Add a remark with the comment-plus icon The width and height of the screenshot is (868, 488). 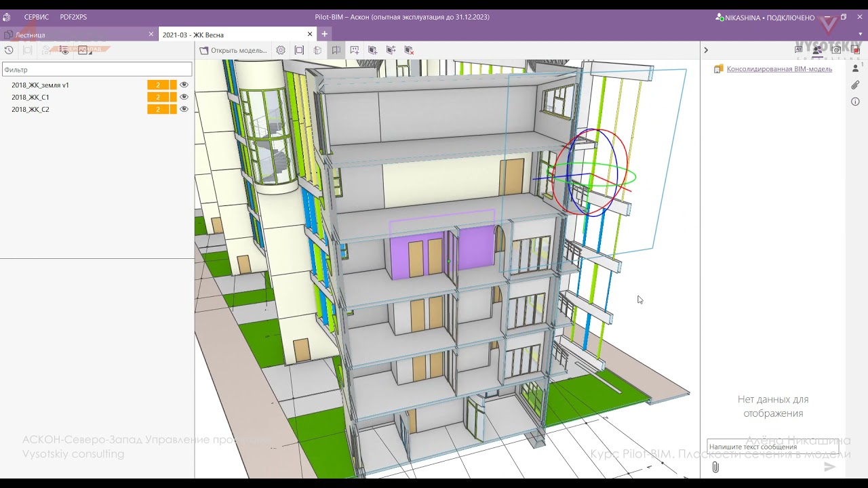pyautogui.click(x=354, y=50)
